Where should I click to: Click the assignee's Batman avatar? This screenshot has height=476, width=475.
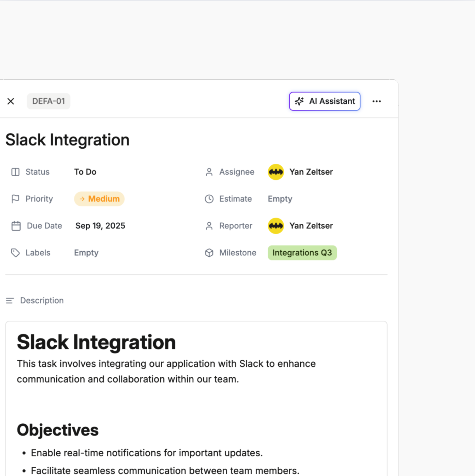[x=276, y=172]
